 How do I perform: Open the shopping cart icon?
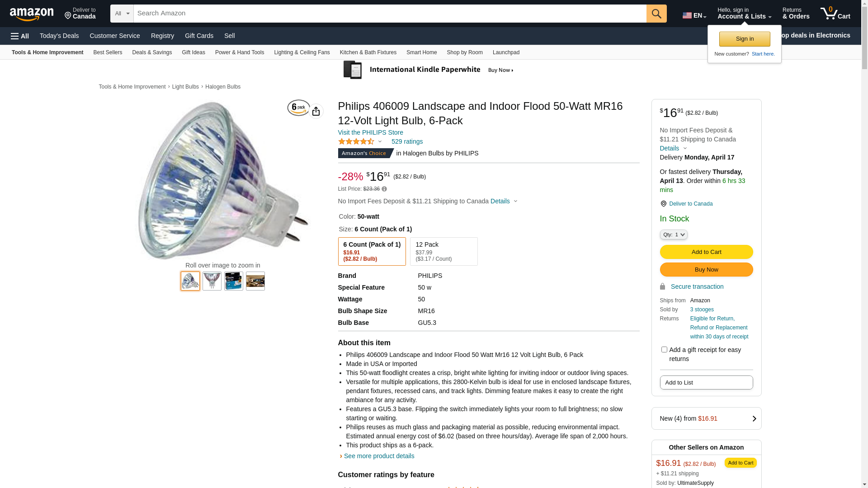click(835, 14)
